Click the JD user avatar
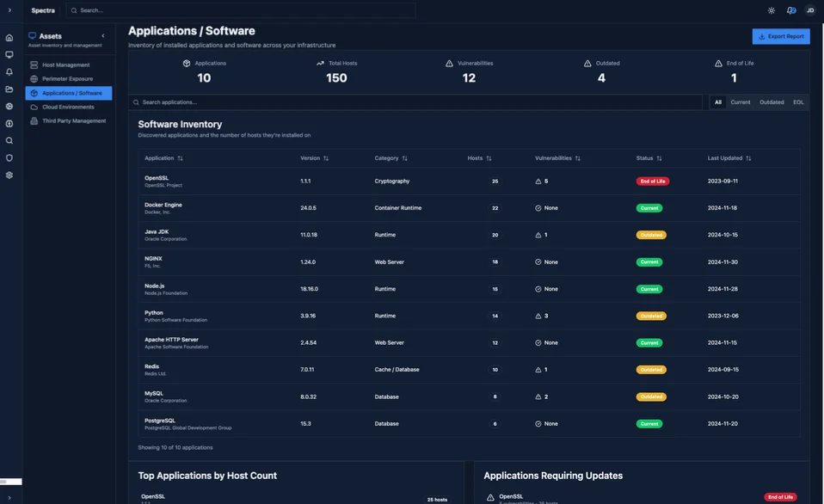 coord(810,10)
